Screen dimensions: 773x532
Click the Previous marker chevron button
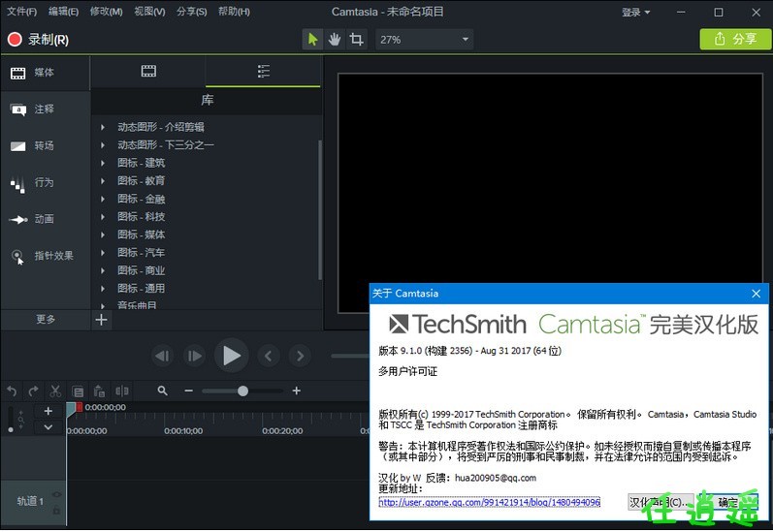[x=269, y=356]
